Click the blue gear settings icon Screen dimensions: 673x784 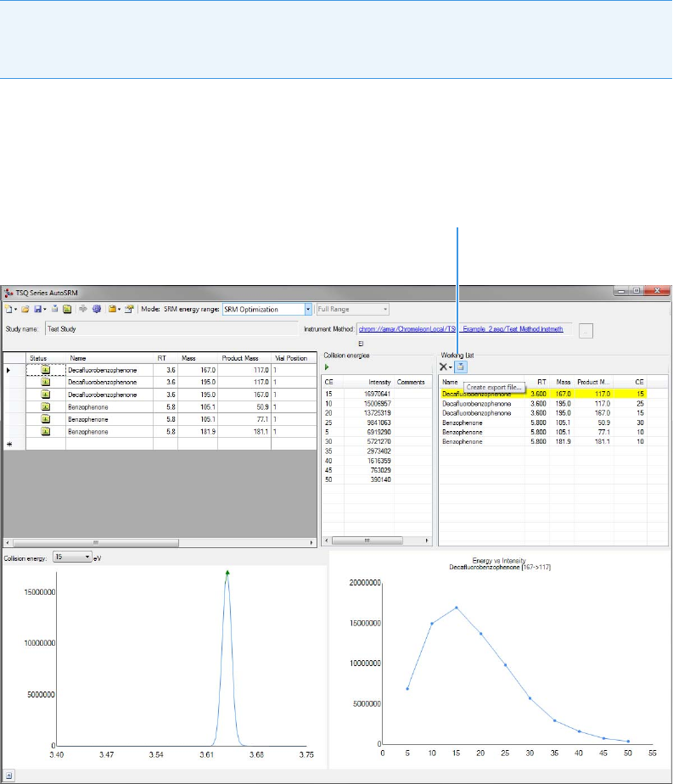(97, 310)
